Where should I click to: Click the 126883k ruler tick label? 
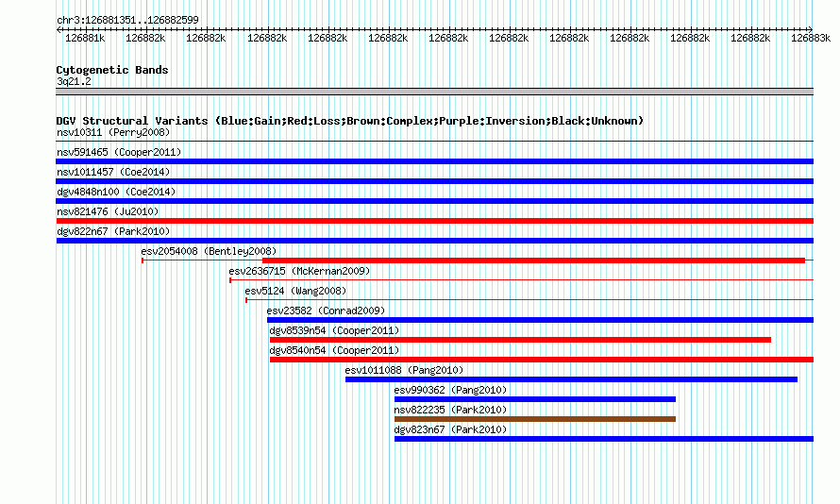[x=811, y=38]
